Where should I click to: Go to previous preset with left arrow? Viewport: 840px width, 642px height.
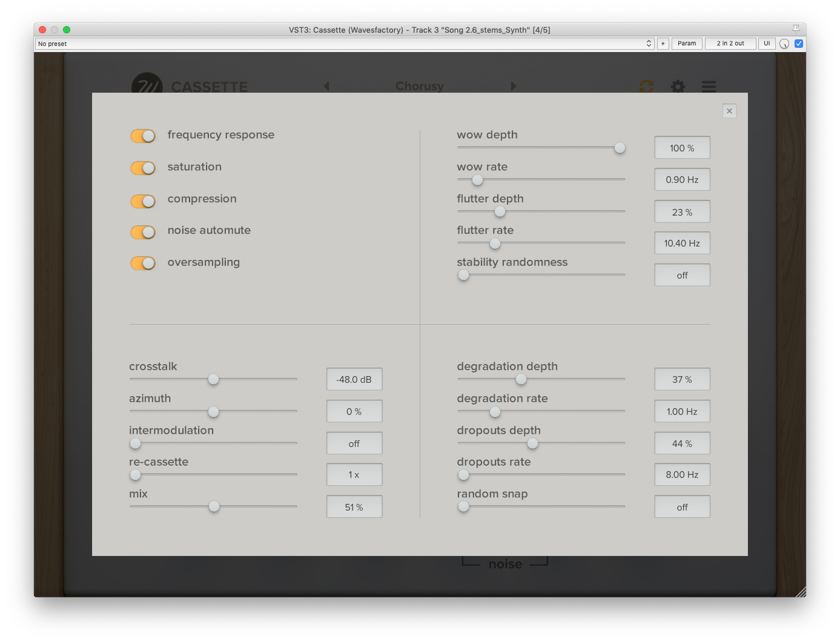[326, 86]
